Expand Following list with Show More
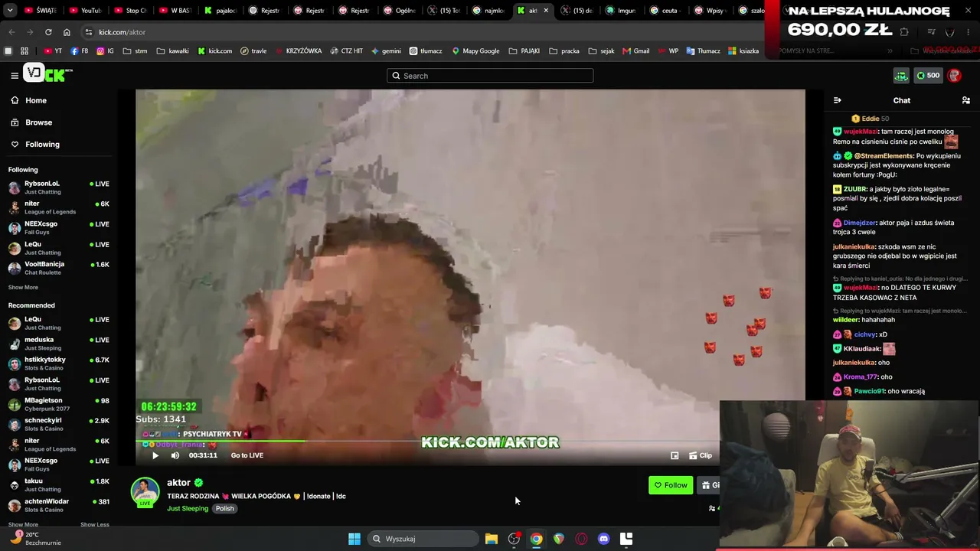This screenshot has height=551, width=980. 23,288
